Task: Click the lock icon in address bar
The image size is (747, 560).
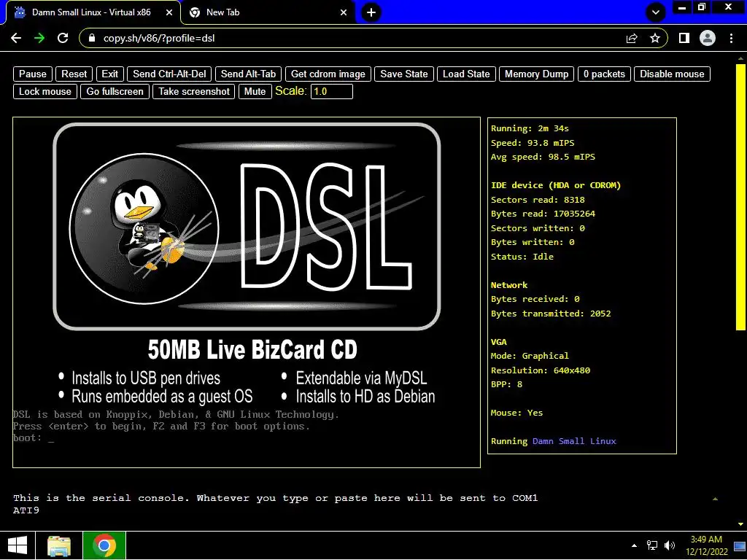Action: tap(92, 38)
